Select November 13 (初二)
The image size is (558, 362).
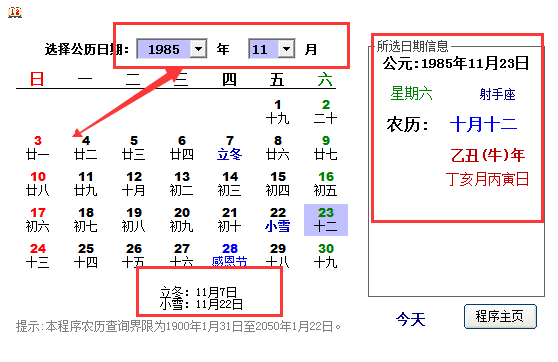(x=181, y=184)
